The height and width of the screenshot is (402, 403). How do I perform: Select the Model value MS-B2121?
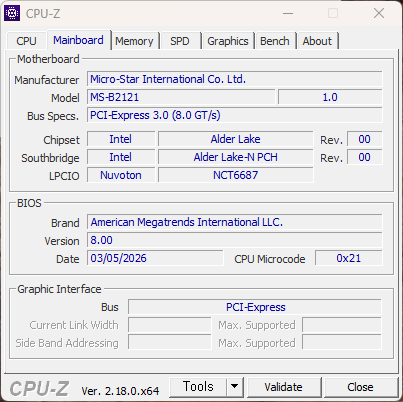(181, 97)
